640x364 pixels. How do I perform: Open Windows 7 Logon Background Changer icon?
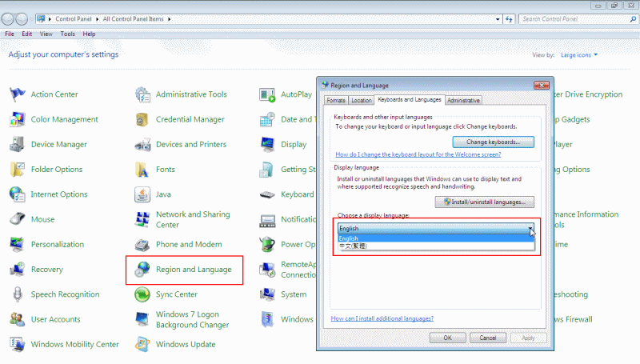(142, 319)
